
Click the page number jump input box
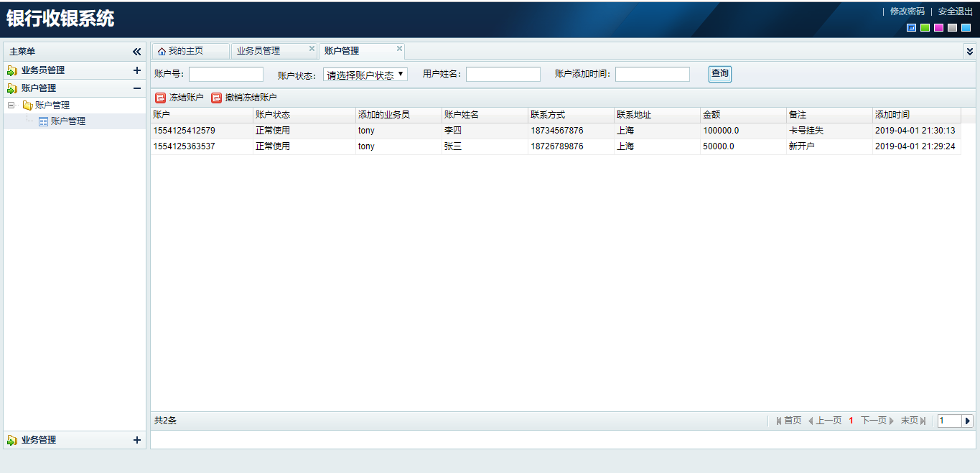point(949,421)
